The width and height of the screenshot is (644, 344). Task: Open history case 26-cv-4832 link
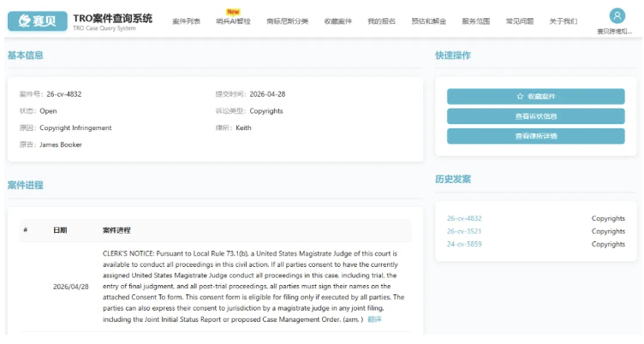tap(464, 218)
